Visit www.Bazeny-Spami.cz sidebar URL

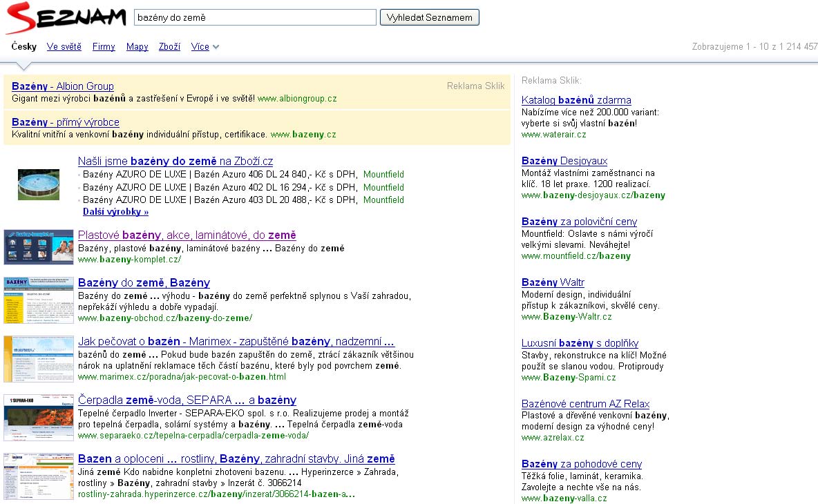(569, 378)
